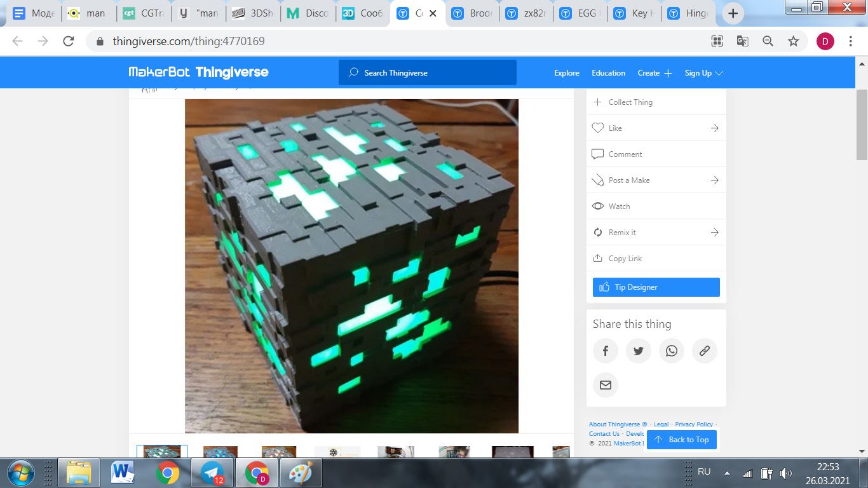
Task: Switch to the Key H browser tab
Action: pyautogui.click(x=635, y=13)
